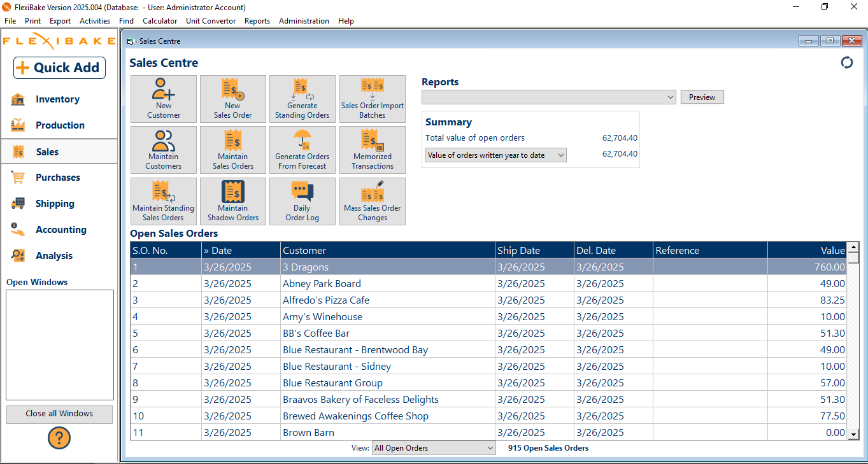Open the Unit Convertor menu
Screen dimensions: 868x464
(x=211, y=21)
